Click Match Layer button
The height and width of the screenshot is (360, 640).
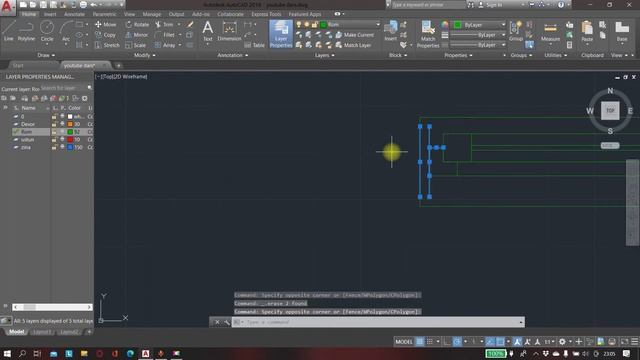(353, 45)
